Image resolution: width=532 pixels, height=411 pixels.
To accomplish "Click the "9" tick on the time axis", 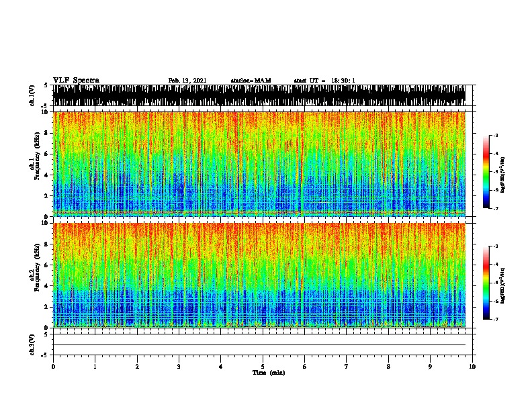I will [430, 367].
